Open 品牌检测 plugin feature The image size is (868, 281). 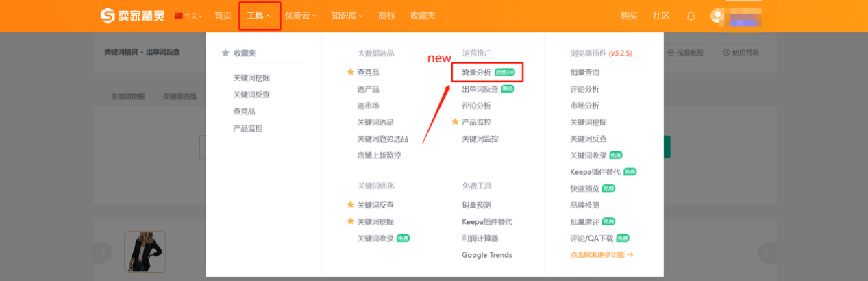(585, 205)
